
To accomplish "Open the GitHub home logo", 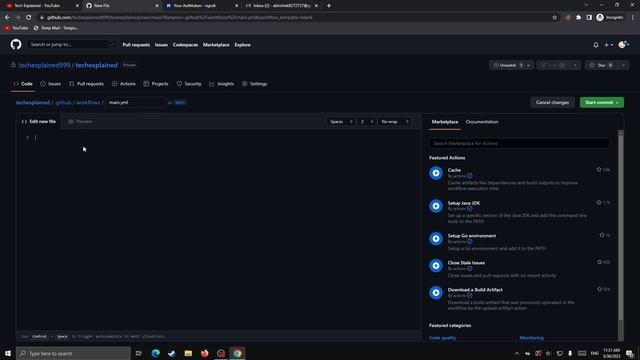I will pyautogui.click(x=16, y=44).
